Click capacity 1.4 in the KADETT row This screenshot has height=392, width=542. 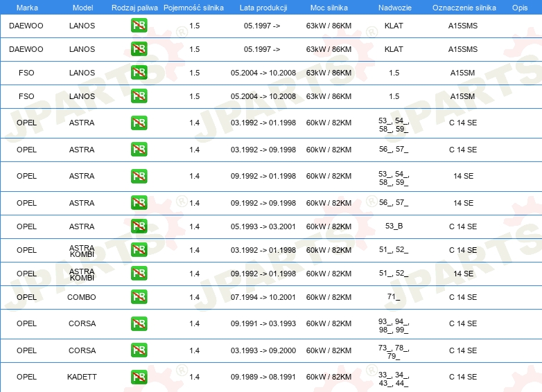coord(194,377)
